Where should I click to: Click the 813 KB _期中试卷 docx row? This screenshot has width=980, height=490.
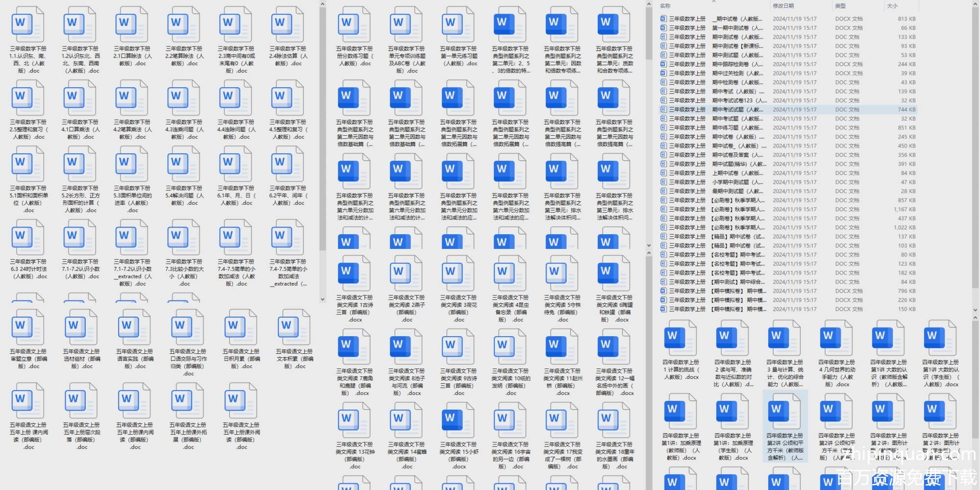(787, 19)
